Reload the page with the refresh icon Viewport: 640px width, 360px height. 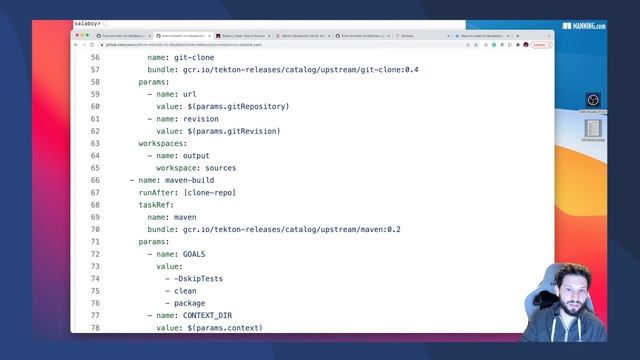point(92,45)
